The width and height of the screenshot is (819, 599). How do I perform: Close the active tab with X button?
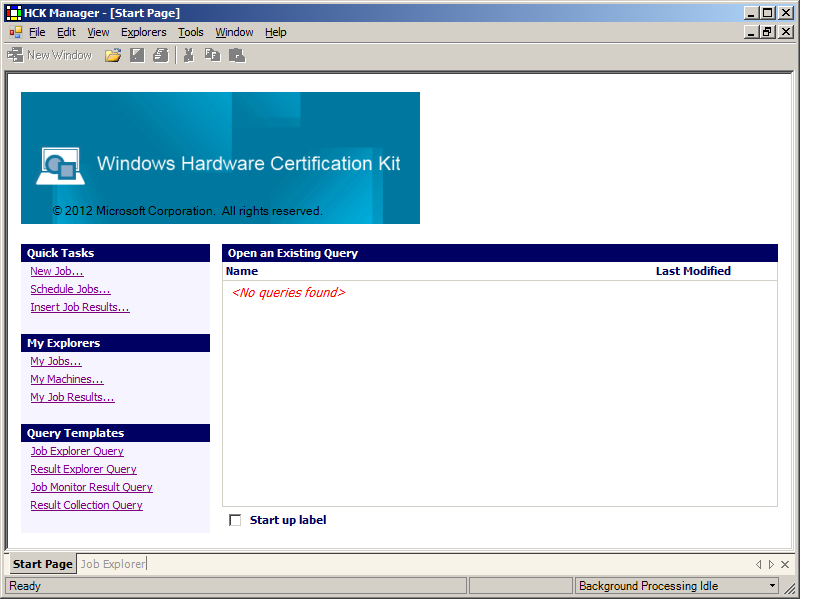(785, 564)
